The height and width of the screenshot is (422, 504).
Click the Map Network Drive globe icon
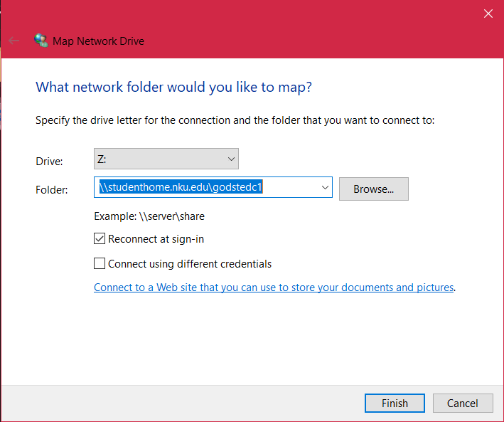[41, 41]
